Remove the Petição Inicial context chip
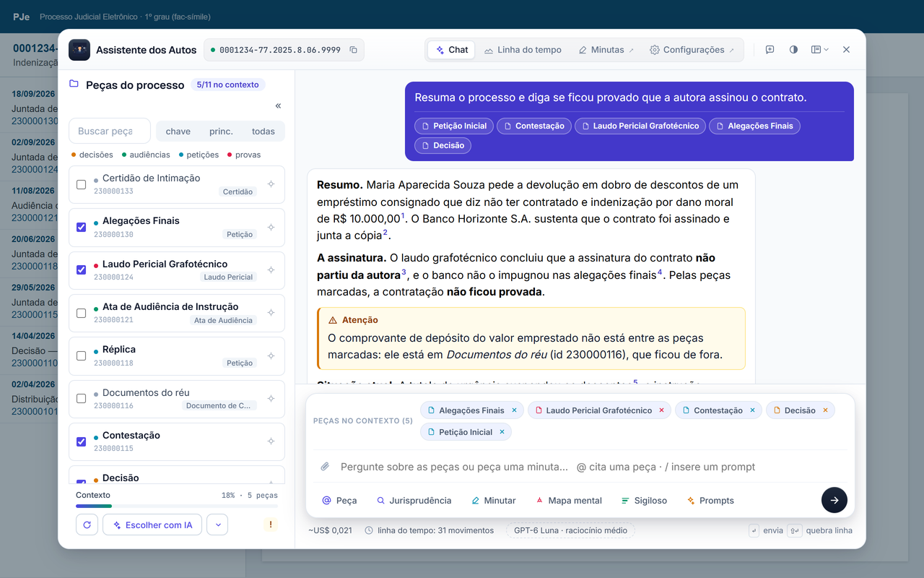Viewport: 924px width, 578px height. [502, 432]
